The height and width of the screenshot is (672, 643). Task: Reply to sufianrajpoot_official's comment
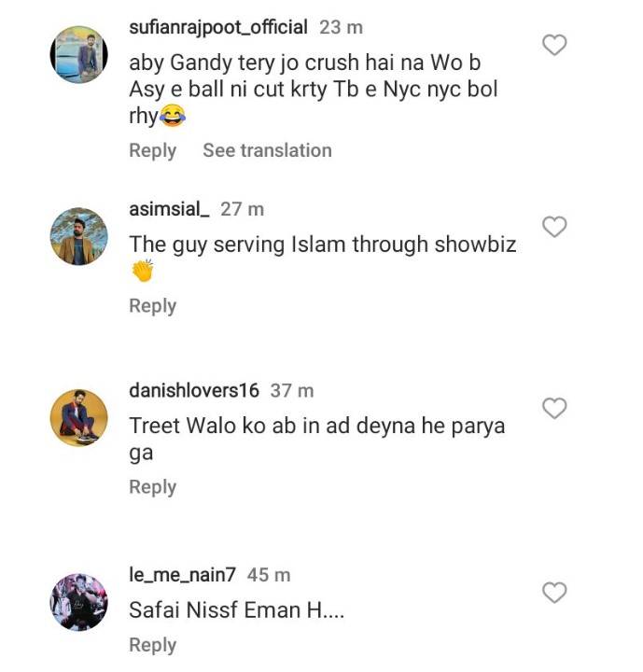coord(153,151)
